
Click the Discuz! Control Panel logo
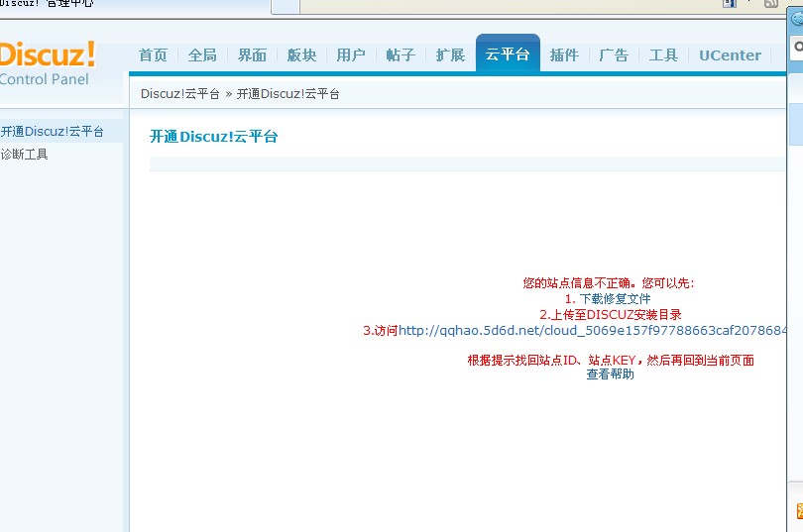48,63
